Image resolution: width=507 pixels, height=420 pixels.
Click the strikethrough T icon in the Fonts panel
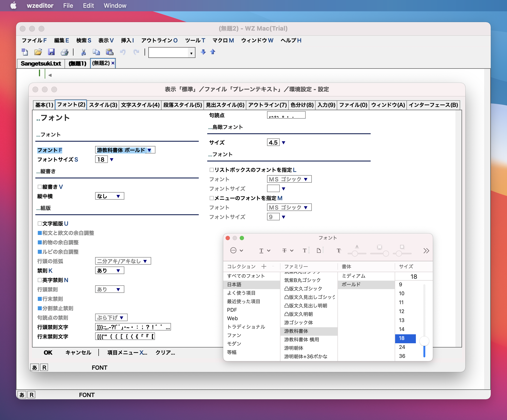pos(285,250)
